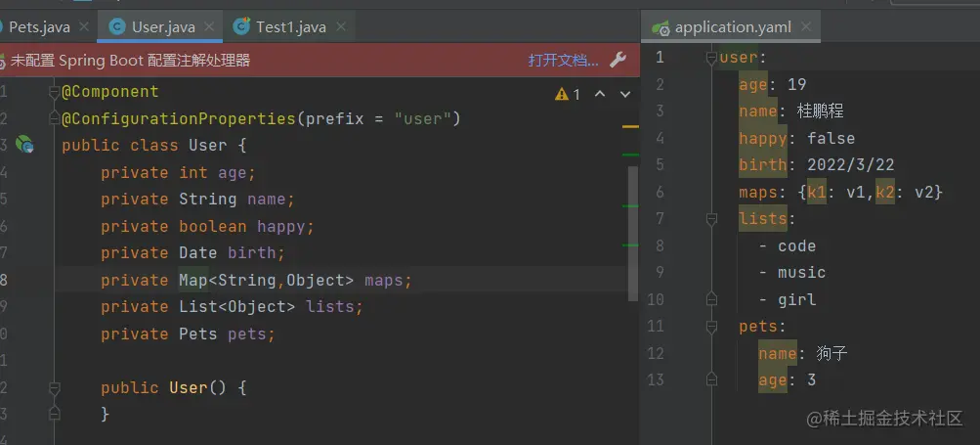980x445 pixels.
Task: Click the 'name: 狗子' YAML line
Action: coord(802,354)
